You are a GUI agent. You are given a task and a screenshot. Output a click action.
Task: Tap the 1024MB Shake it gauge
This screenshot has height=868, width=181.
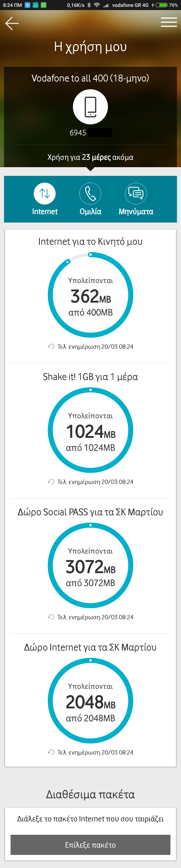click(x=90, y=430)
